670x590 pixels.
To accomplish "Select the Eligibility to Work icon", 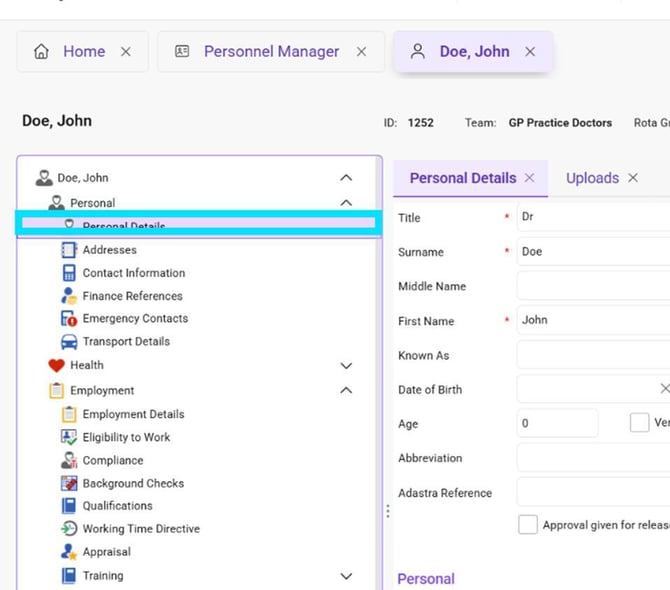I will click(x=69, y=437).
